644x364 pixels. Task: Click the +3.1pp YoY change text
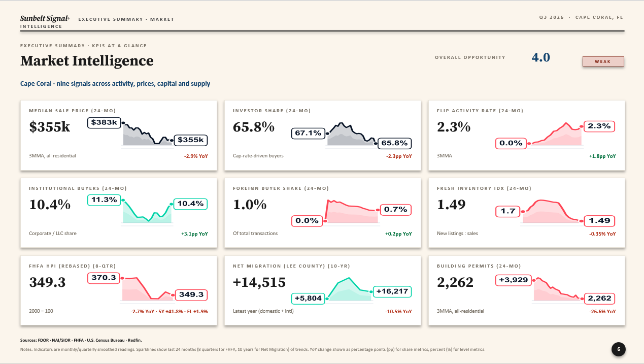(194, 234)
